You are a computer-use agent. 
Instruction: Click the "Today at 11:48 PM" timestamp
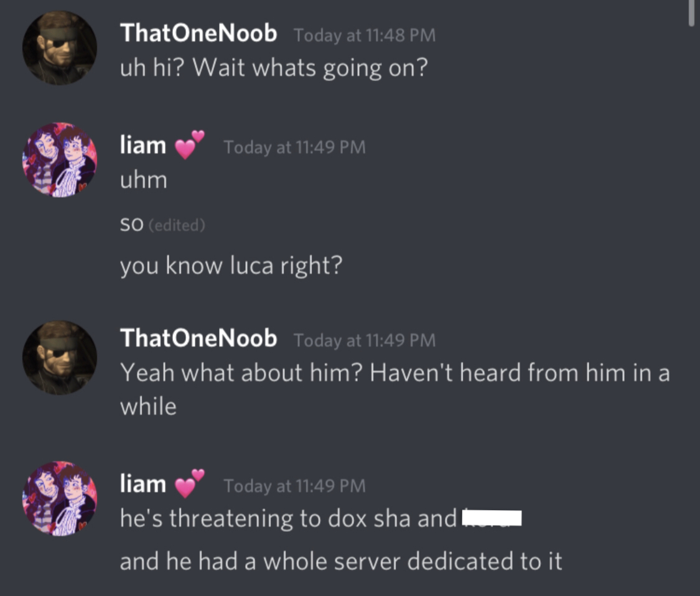(x=364, y=35)
